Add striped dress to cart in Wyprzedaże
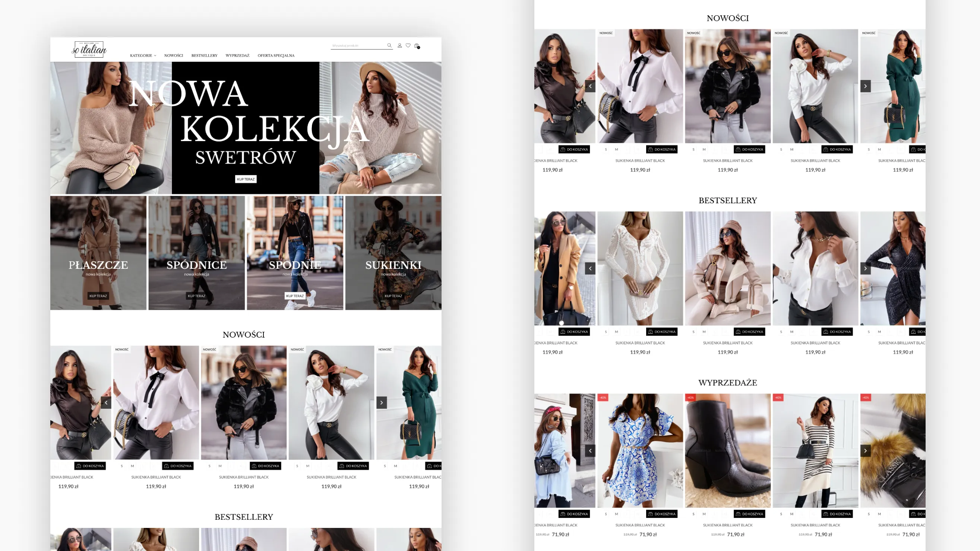 coord(837,514)
